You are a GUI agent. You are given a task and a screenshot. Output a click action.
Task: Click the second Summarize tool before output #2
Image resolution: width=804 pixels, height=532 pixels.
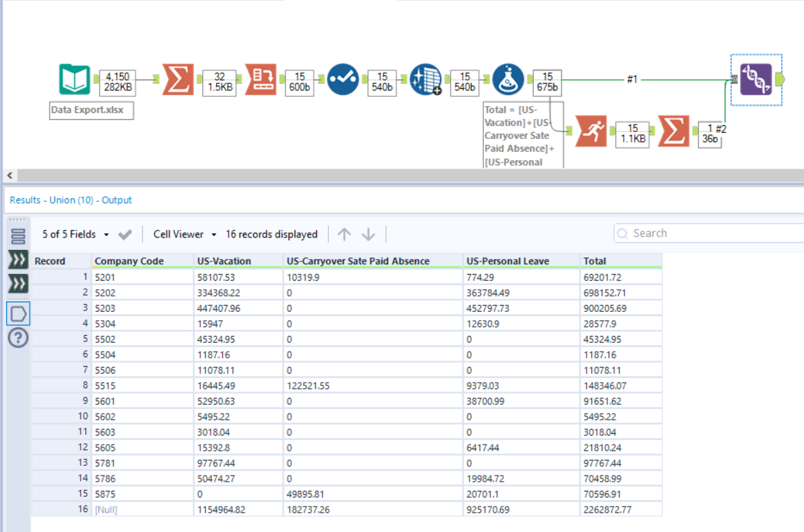pos(673,130)
